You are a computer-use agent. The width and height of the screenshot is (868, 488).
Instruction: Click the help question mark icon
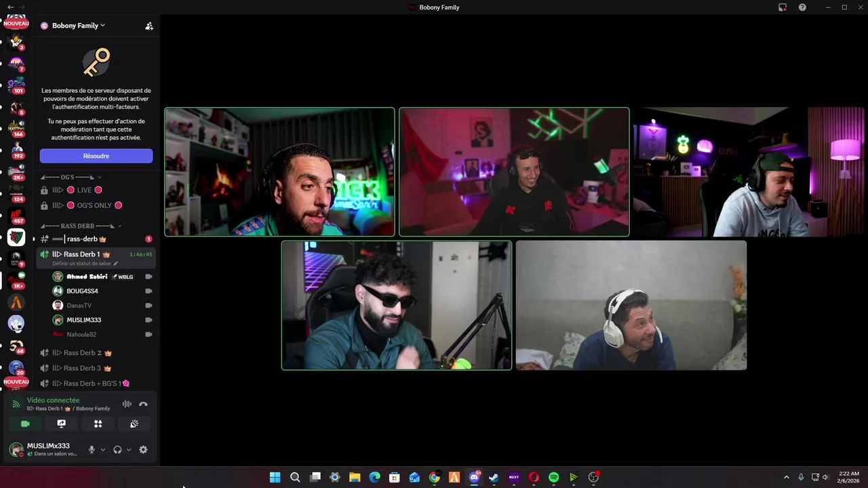pos(802,7)
